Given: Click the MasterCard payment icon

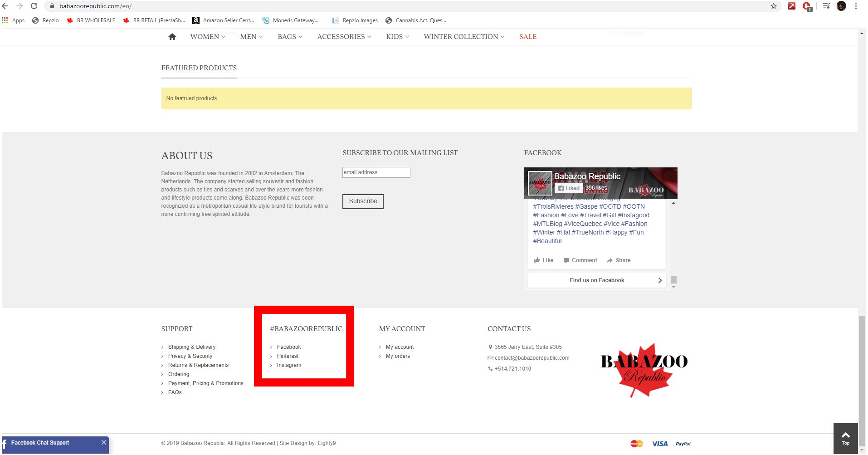Looking at the screenshot, I should (637, 444).
